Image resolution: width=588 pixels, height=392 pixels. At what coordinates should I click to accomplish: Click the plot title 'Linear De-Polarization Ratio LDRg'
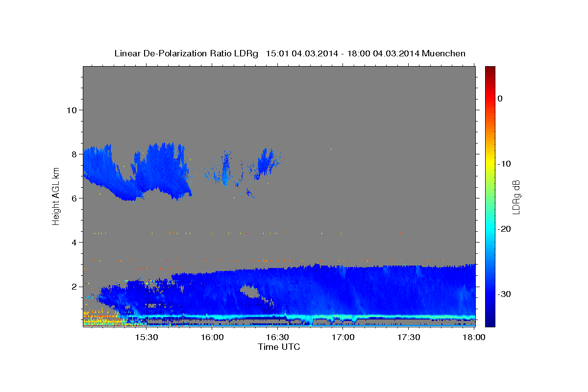(186, 53)
